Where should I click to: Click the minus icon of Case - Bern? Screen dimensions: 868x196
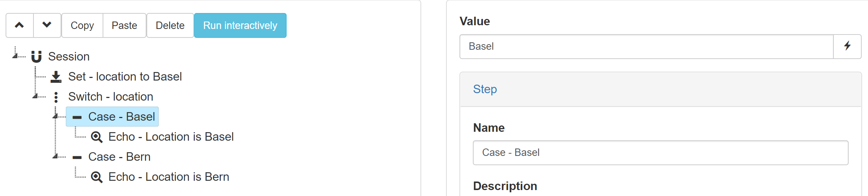tap(77, 157)
